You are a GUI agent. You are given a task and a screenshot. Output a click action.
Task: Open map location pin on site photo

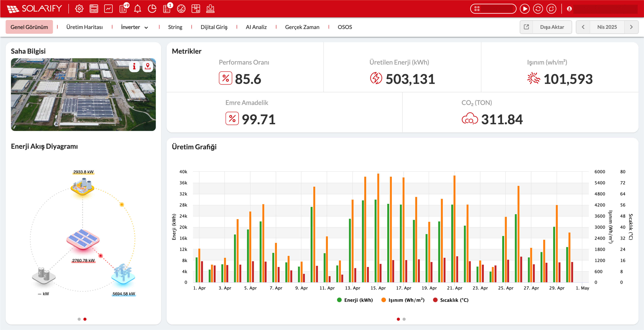[148, 66]
